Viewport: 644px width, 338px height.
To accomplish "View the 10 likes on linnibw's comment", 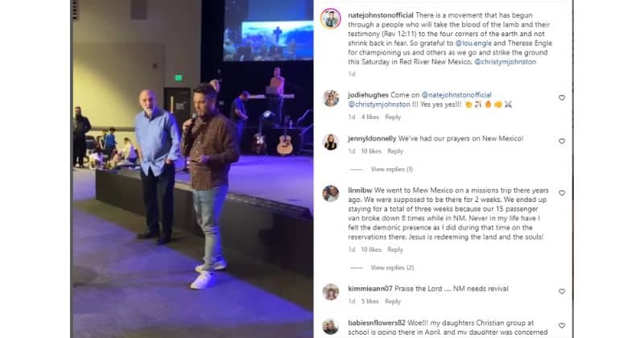I will (371, 249).
